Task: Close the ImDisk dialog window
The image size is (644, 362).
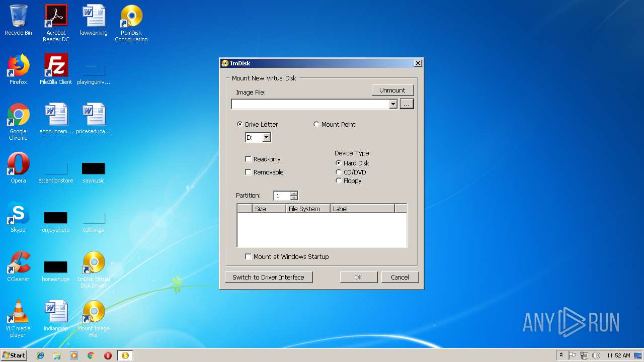Action: (x=418, y=63)
